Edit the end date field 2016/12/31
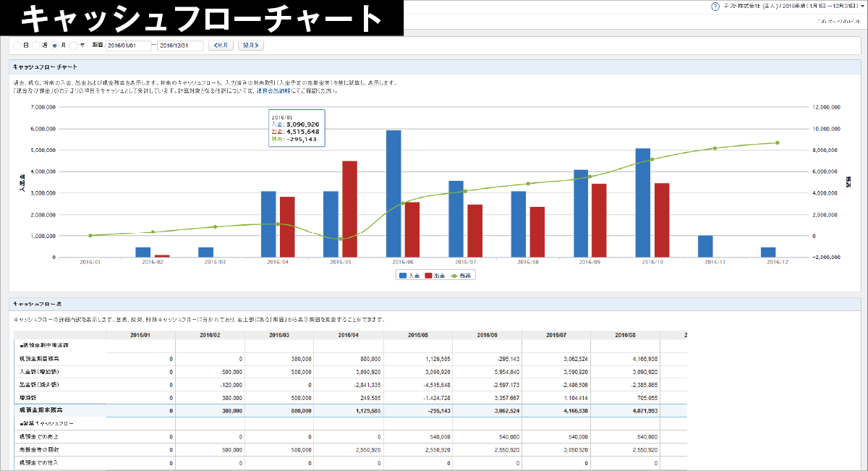The height and width of the screenshot is (471, 868). point(180,46)
